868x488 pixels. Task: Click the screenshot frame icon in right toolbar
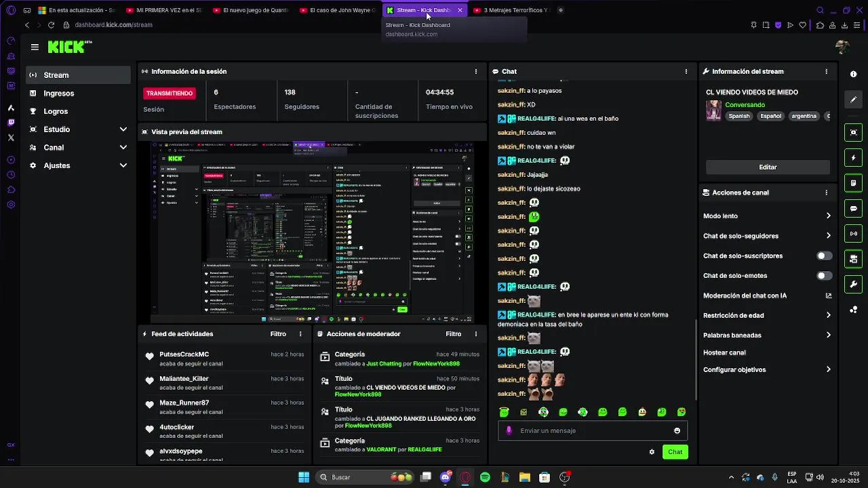pos(853,132)
